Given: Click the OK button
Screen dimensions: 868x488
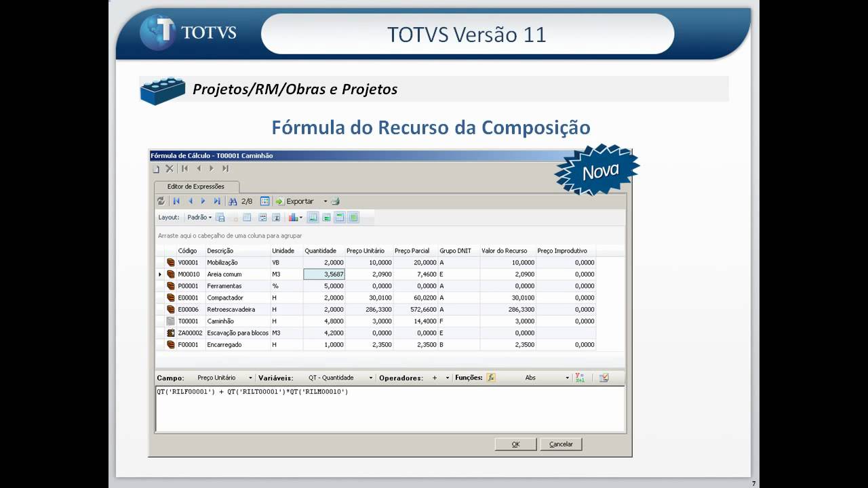Looking at the screenshot, I should point(515,445).
